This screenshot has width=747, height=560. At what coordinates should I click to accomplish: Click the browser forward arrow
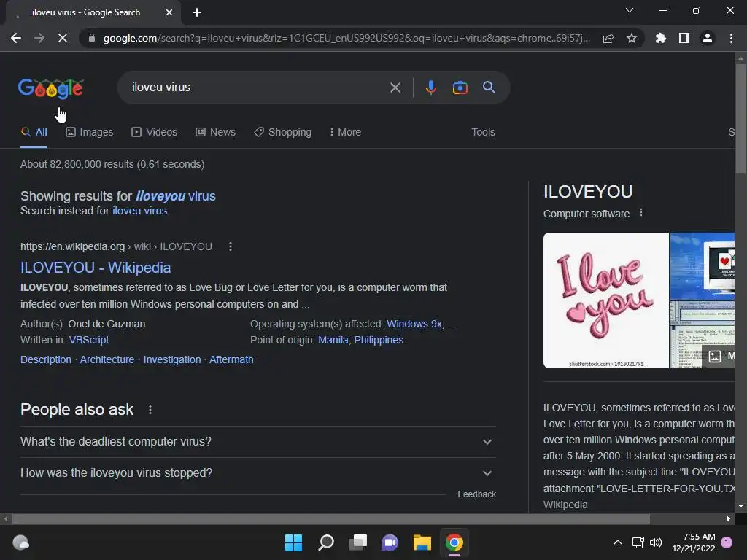click(39, 38)
